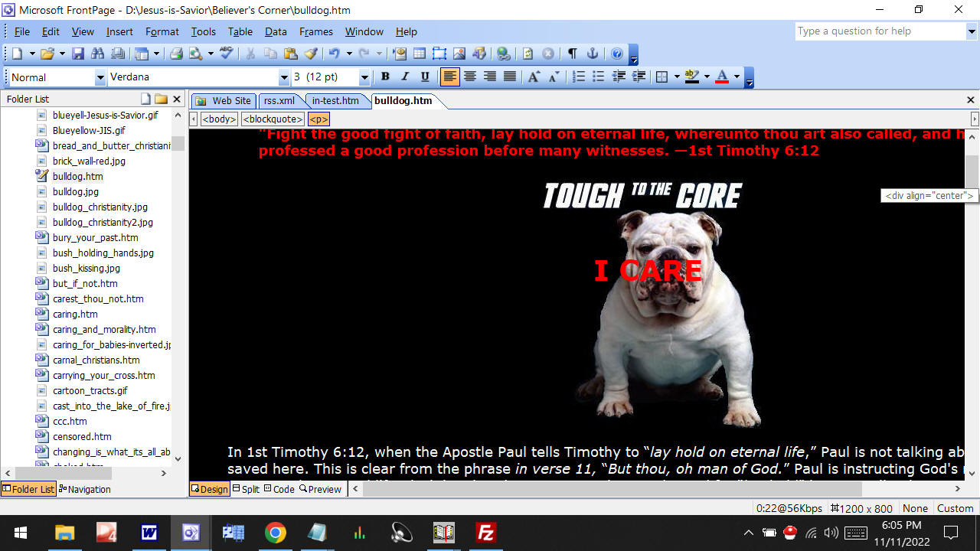
Task: Switch to Code view
Action: 279,489
